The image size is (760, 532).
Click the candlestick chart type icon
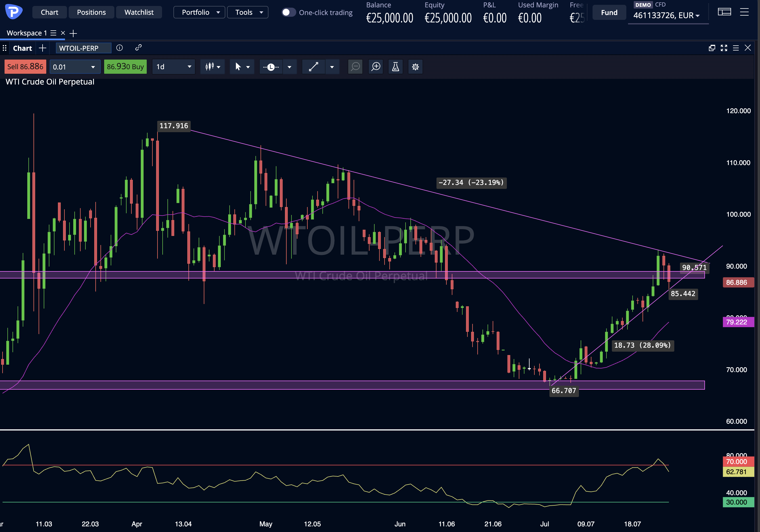[x=209, y=67]
